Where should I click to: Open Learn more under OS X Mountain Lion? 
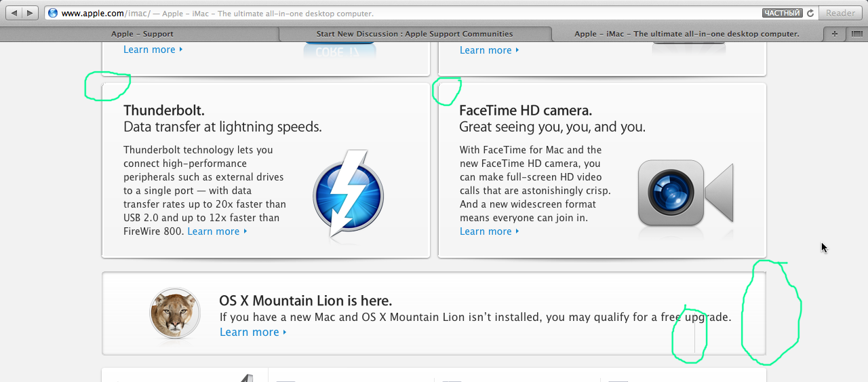point(253,332)
